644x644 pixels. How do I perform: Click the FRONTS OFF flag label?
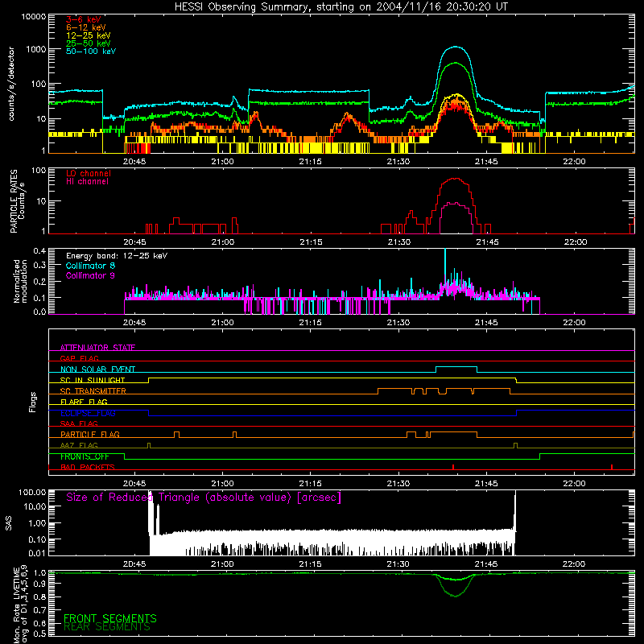[85, 456]
